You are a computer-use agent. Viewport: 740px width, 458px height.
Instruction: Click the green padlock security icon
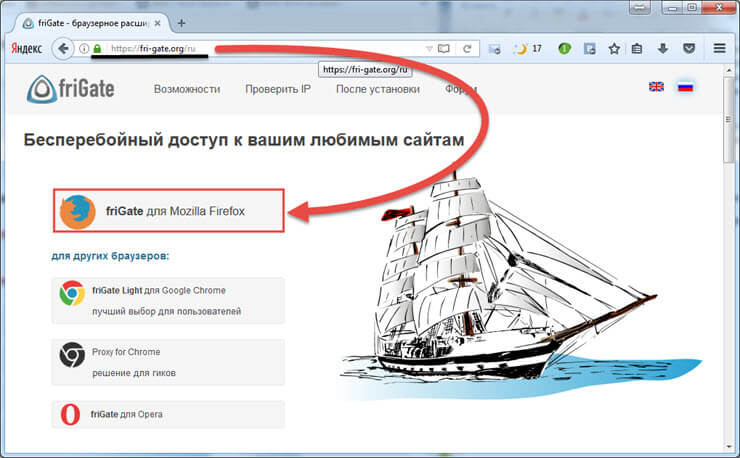coord(97,49)
